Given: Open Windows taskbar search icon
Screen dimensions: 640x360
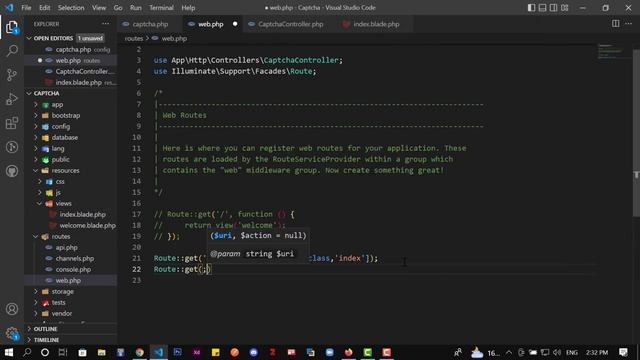Looking at the screenshot, I should [x=27, y=352].
